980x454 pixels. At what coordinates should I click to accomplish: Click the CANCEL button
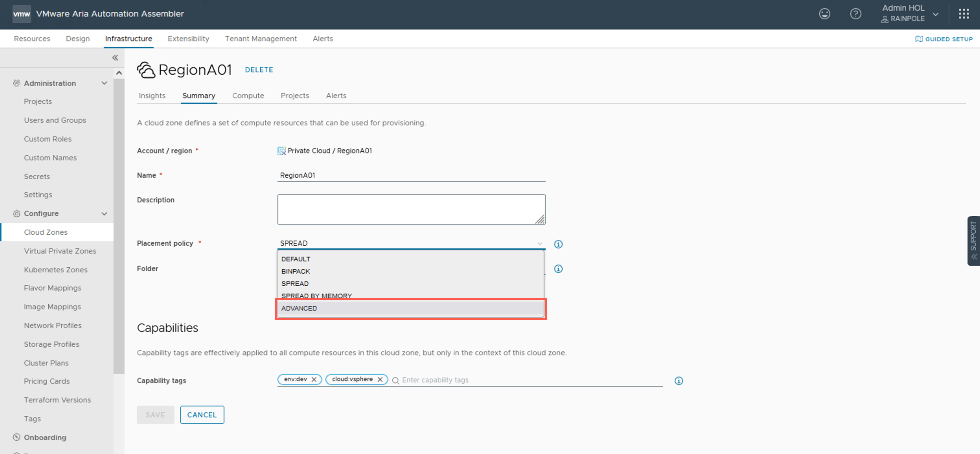(x=202, y=415)
